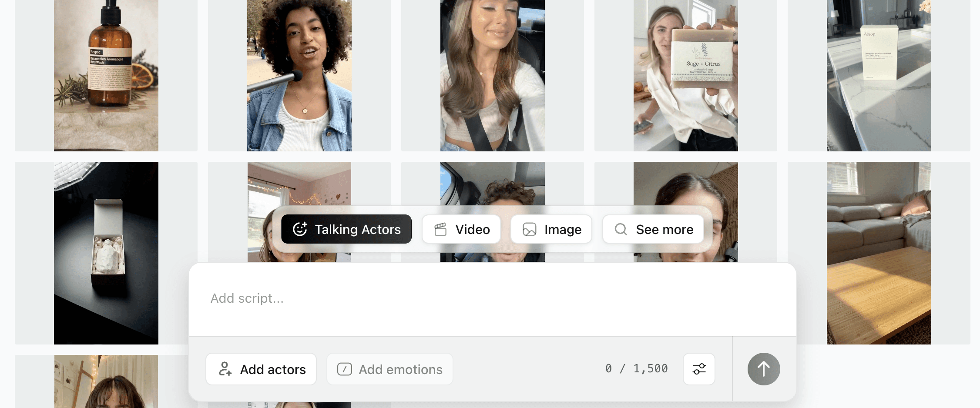Viewport: 980px width, 408px height.
Task: Click the Add script text field
Action: click(492, 299)
